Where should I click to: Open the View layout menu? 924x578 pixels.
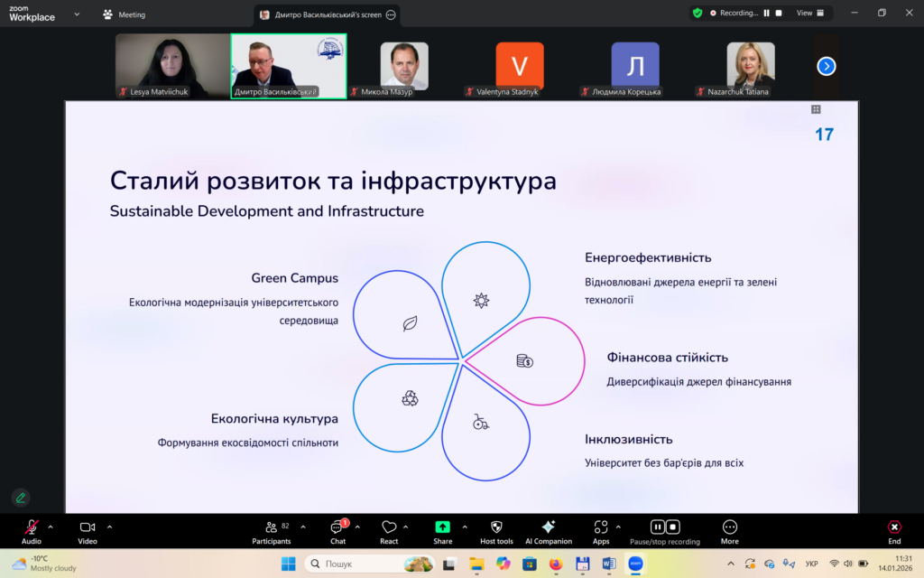809,14
